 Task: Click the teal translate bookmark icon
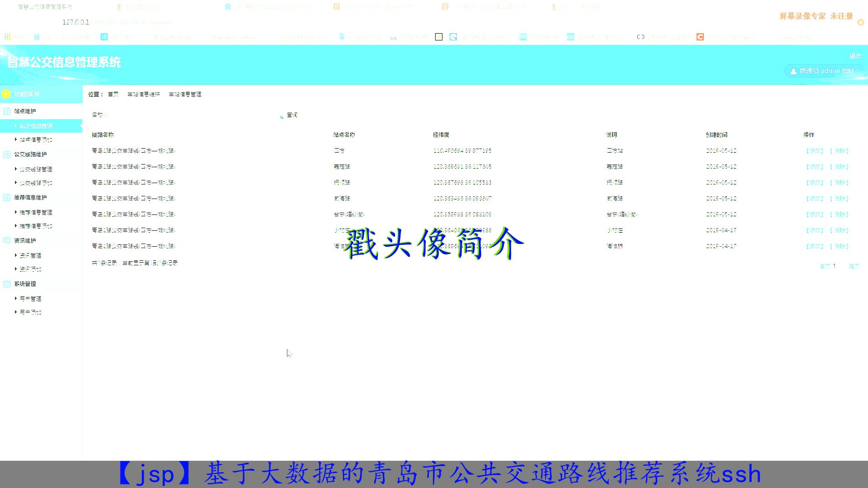pos(104,37)
